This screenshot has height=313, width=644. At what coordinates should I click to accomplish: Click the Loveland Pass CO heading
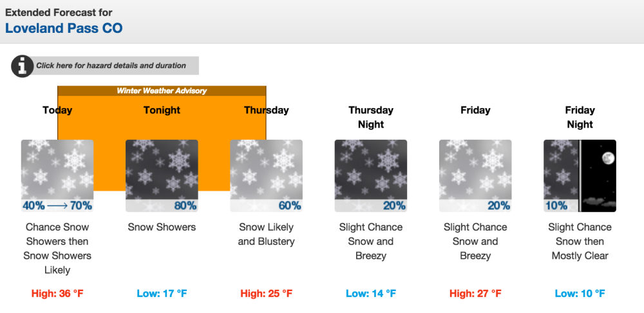tap(64, 28)
